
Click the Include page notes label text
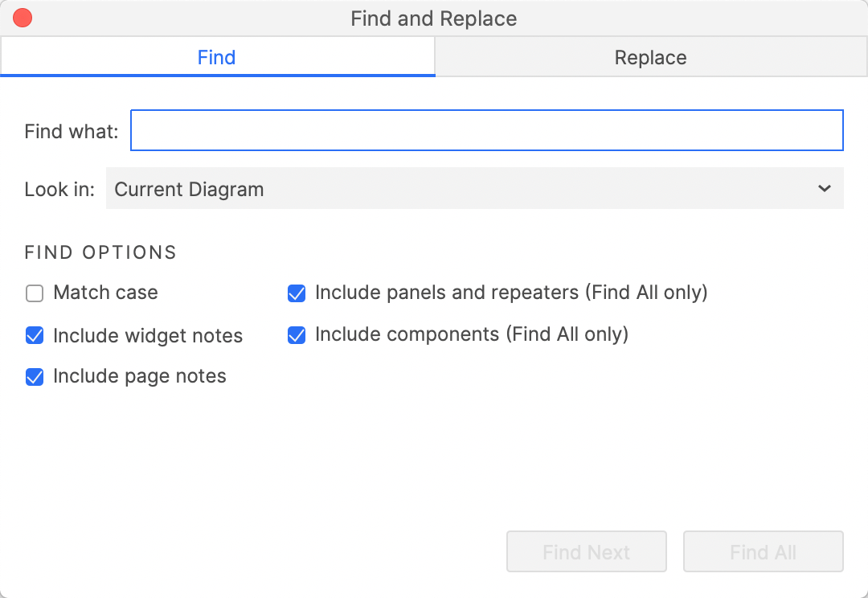point(140,376)
